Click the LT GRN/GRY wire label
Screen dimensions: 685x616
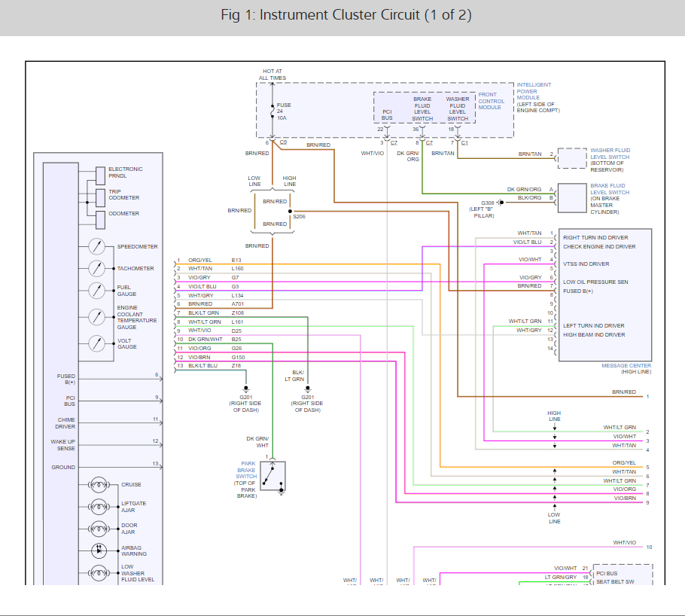pos(561,577)
